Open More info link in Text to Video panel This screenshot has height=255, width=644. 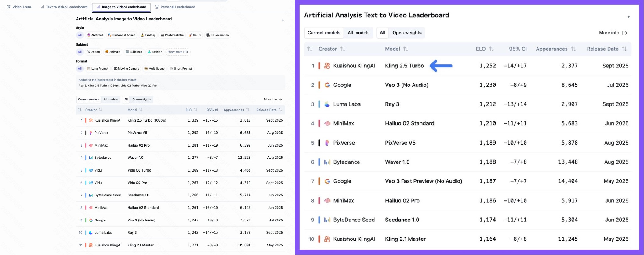pos(613,33)
